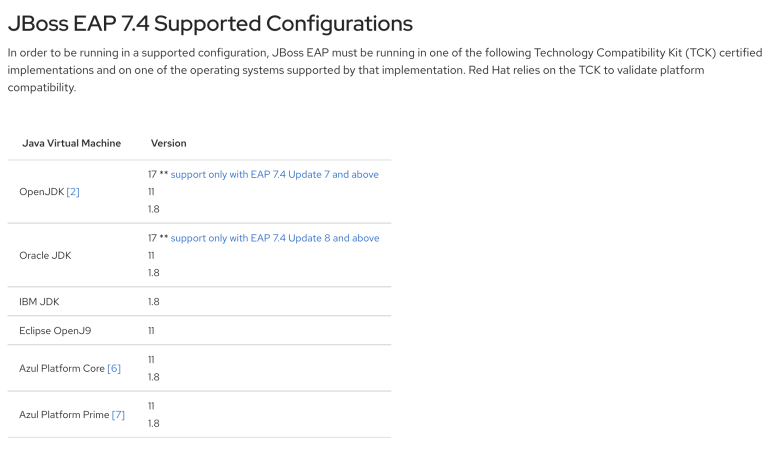Click Azul Platform Core row text
Viewport: 768px width, 451px height.
[62, 368]
